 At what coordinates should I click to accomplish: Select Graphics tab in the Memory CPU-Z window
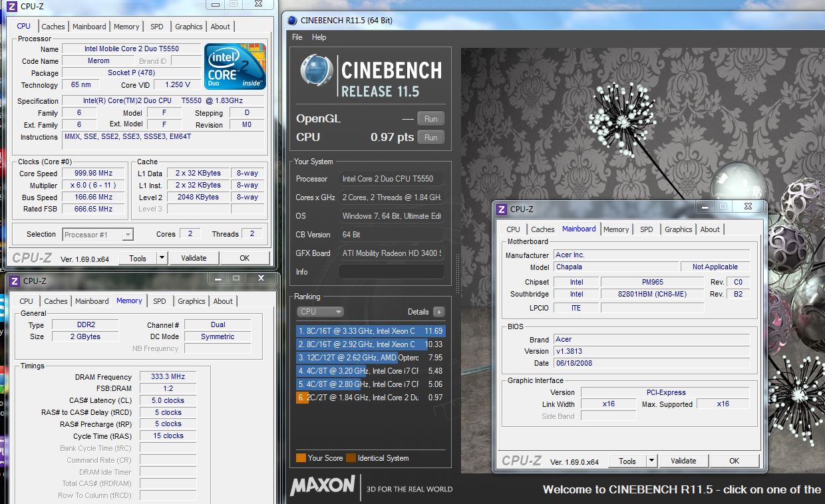192,301
